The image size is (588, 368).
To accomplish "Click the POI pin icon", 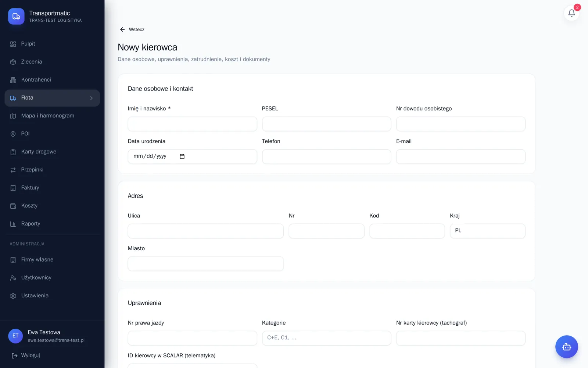I will 13,134.
